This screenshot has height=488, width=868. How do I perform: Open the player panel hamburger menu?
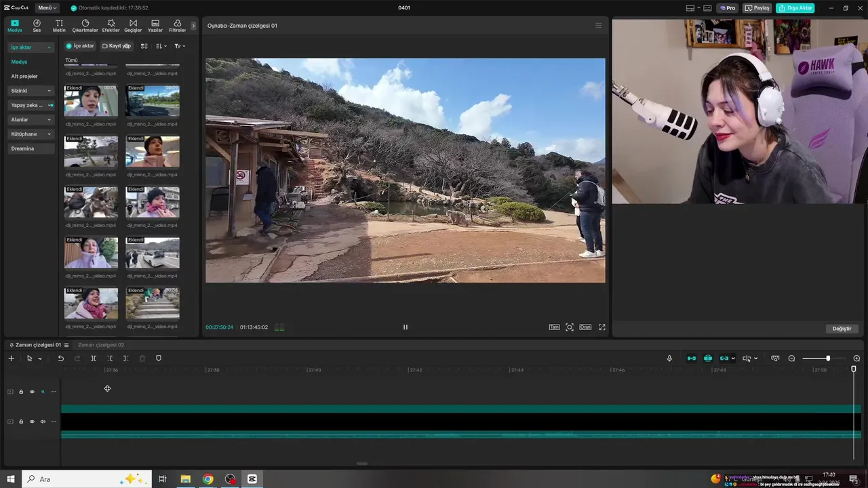pos(598,26)
